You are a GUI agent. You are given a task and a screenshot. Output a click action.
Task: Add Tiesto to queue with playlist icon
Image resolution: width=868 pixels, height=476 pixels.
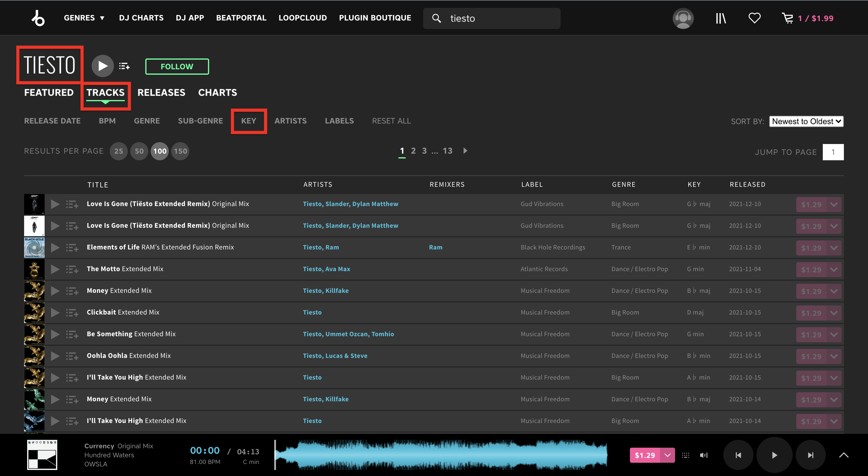click(124, 66)
